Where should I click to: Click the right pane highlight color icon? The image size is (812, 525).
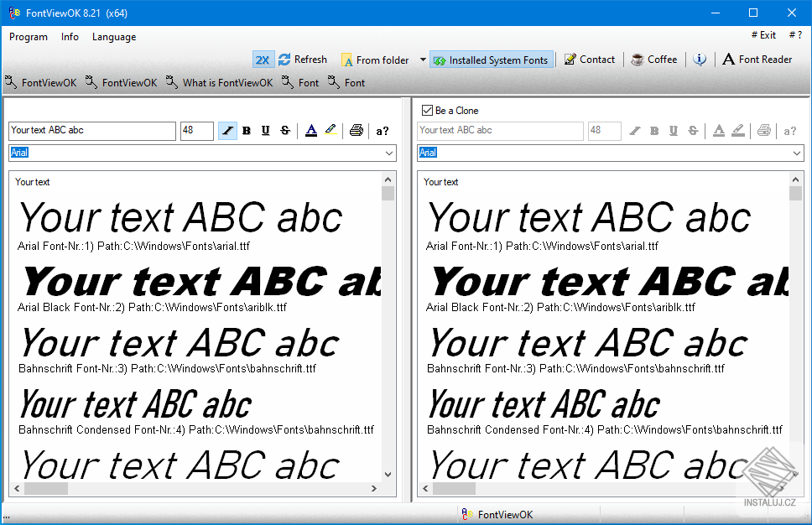pyautogui.click(x=738, y=131)
